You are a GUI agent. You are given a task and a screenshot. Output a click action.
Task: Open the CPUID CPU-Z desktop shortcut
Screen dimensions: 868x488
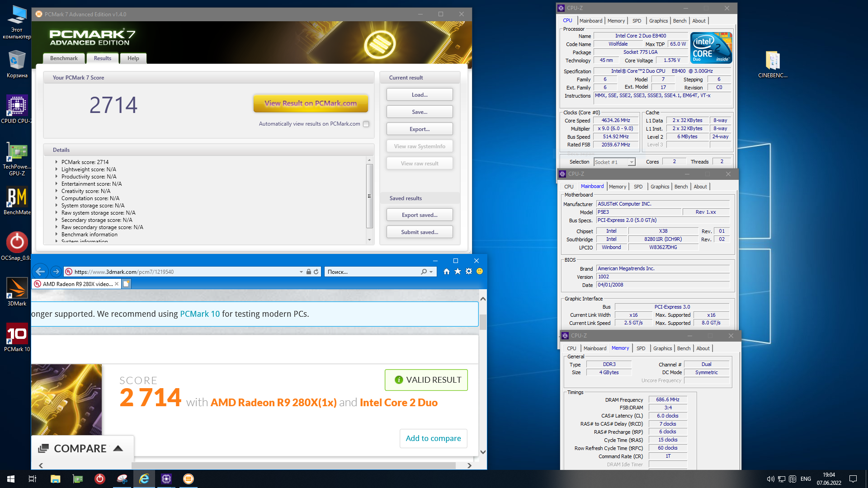click(x=17, y=109)
